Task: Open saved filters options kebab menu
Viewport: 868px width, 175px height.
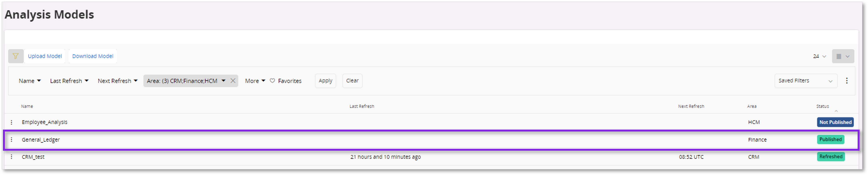Action: (x=846, y=81)
